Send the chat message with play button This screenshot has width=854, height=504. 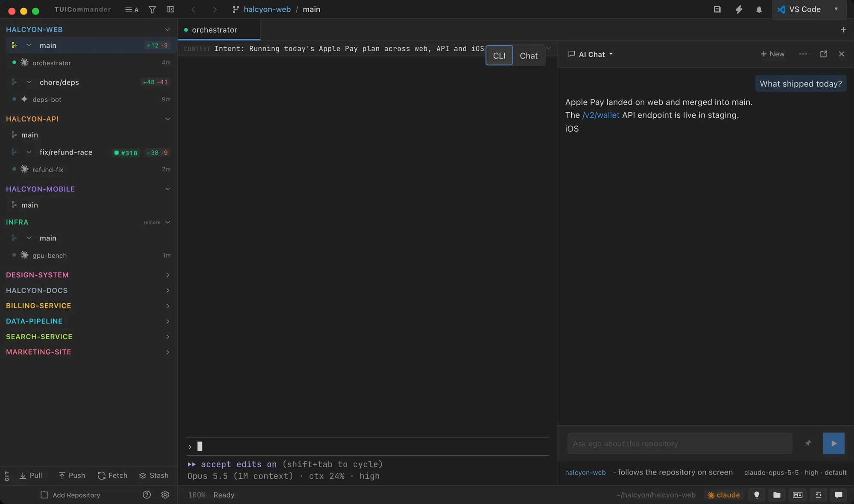point(834,443)
